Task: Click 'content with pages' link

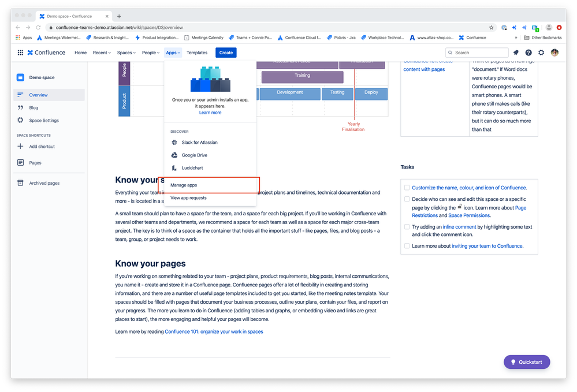Action: tap(424, 69)
